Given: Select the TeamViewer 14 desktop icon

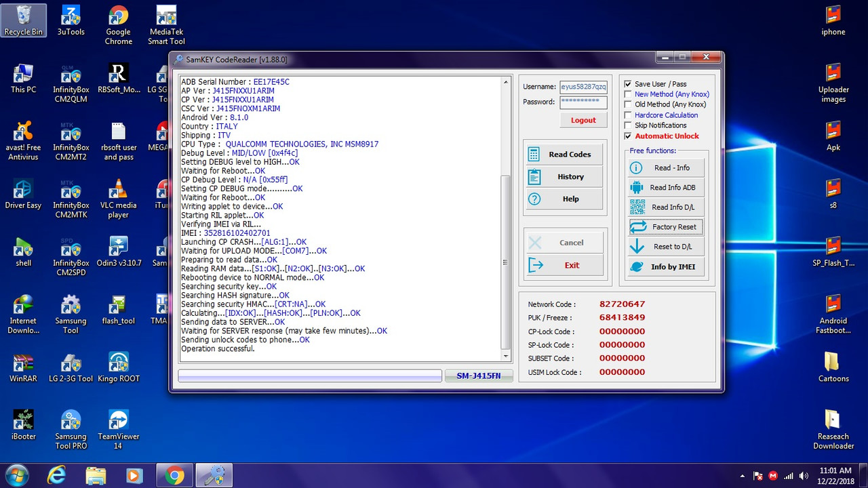Looking at the screenshot, I should (x=119, y=430).
